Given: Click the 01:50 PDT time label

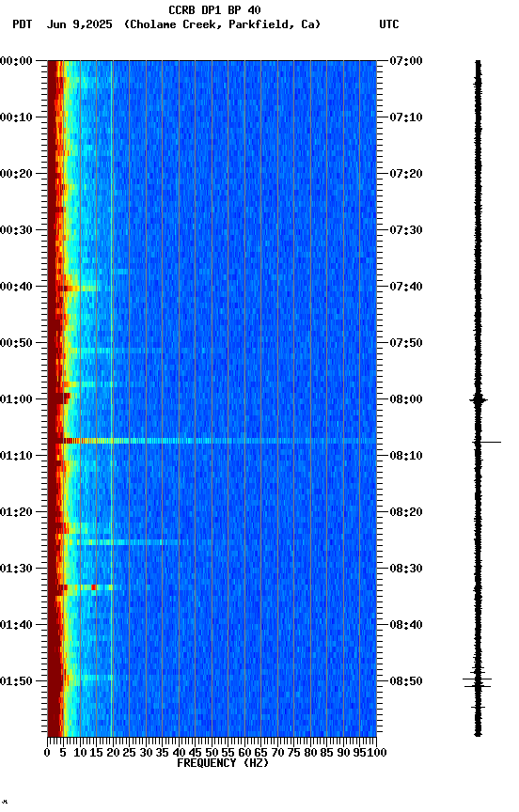Looking at the screenshot, I should pos(16,681).
